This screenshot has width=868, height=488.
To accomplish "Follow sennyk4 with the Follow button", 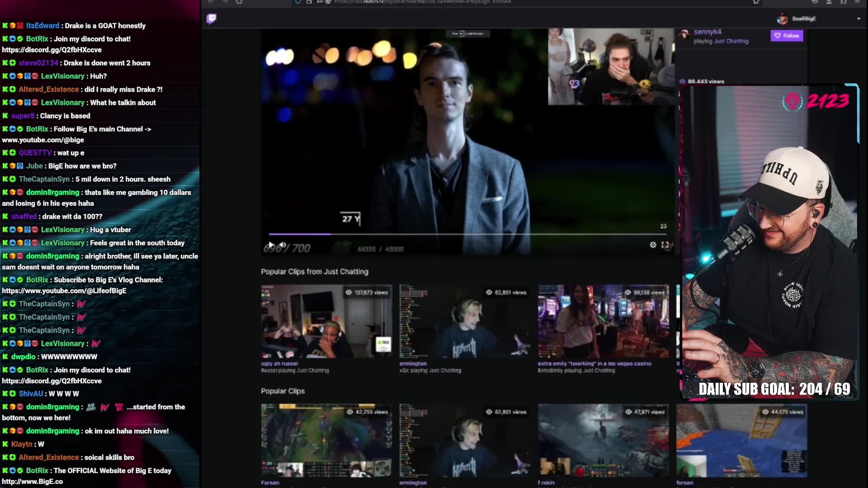I will pos(787,36).
